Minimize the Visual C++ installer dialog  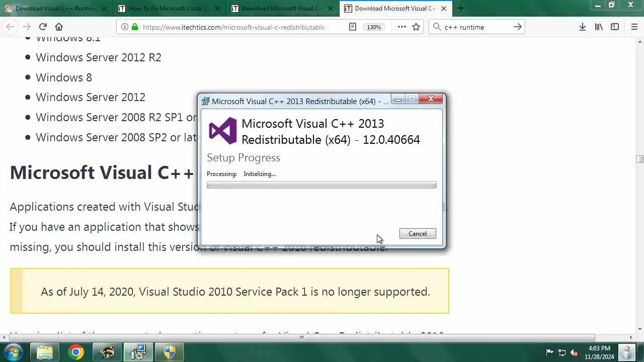tap(398, 100)
